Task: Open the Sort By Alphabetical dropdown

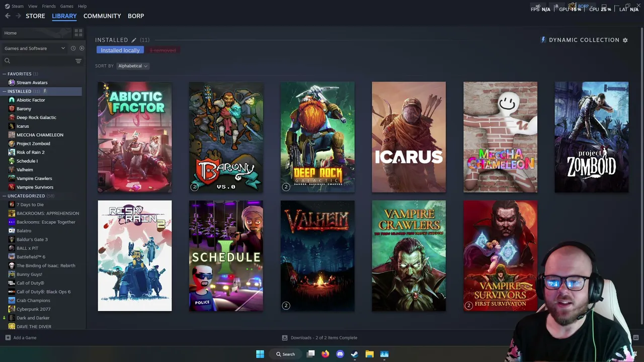Action: click(x=133, y=66)
